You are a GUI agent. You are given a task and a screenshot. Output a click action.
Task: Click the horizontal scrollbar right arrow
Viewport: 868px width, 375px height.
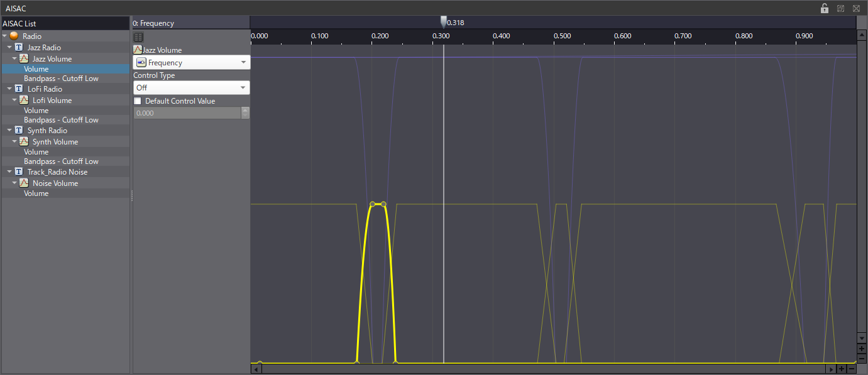coord(832,369)
